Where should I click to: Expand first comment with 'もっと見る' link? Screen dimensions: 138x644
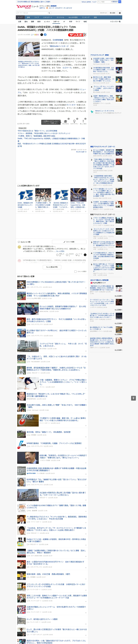(x=60, y=251)
